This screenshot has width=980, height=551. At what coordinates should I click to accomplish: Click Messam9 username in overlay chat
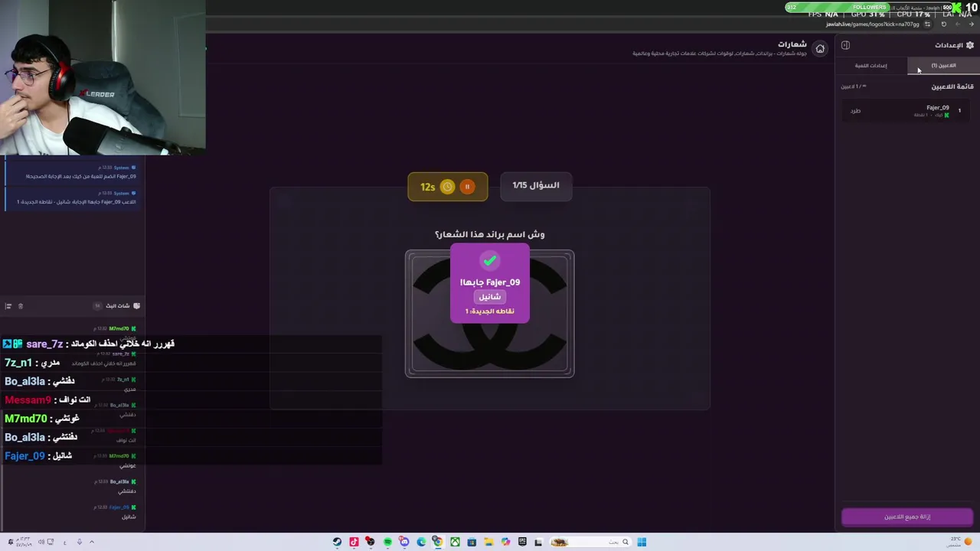click(28, 400)
